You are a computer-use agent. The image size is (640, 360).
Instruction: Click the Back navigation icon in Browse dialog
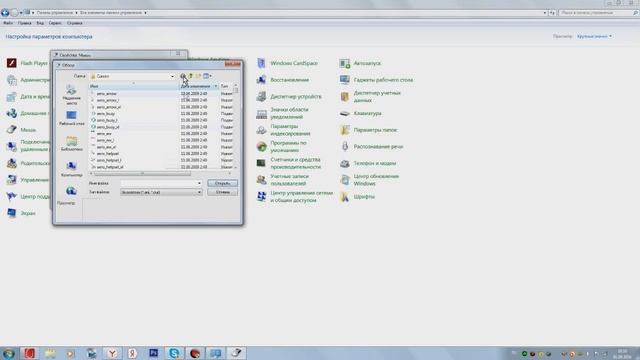pos(183,76)
